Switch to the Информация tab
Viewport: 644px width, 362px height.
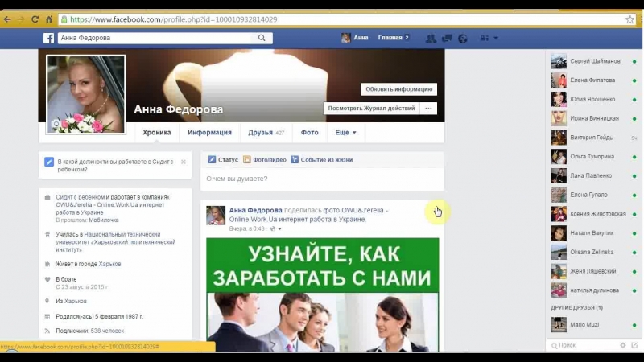coord(209,133)
